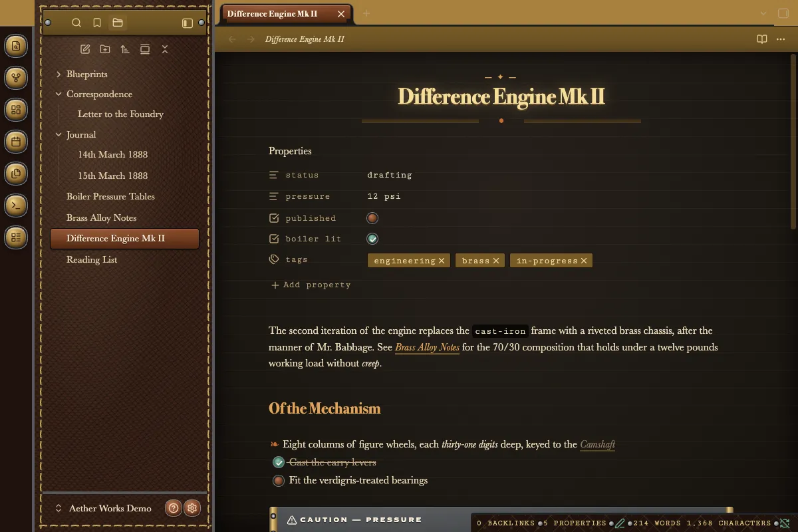798x532 pixels.
Task: Create a new note in the explorer
Action: 85,49
